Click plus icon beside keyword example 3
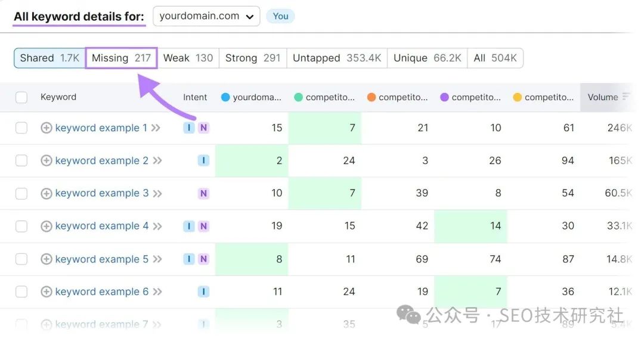Viewport: 644px width, 341px height. [46, 193]
